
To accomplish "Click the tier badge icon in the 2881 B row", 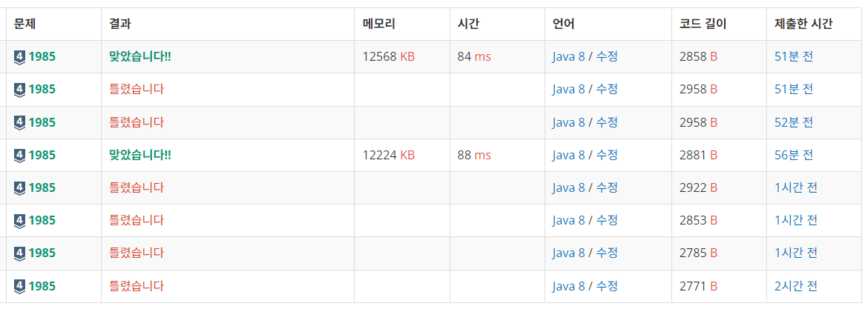I will coord(20,156).
